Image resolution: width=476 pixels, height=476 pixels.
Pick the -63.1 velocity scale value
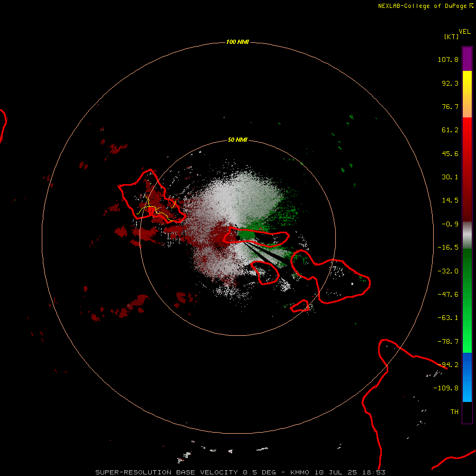(448, 318)
